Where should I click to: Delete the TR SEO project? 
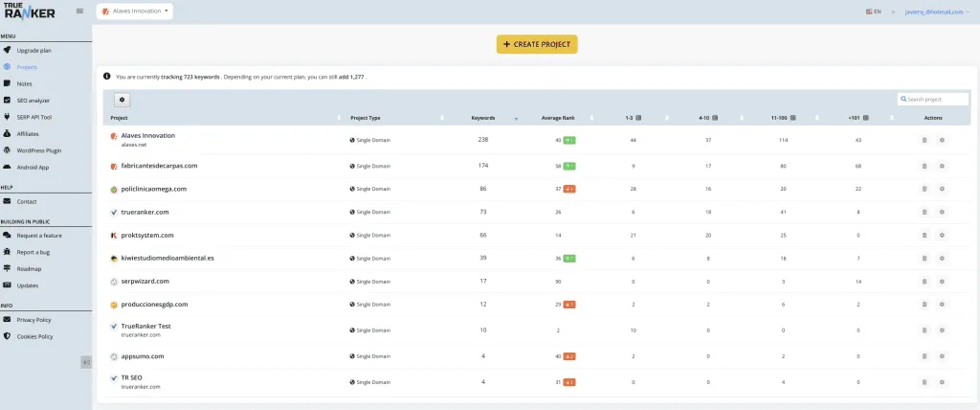924,382
